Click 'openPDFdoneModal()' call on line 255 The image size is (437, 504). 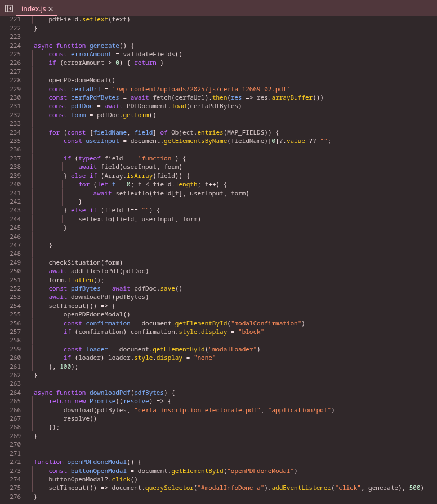coord(97,314)
